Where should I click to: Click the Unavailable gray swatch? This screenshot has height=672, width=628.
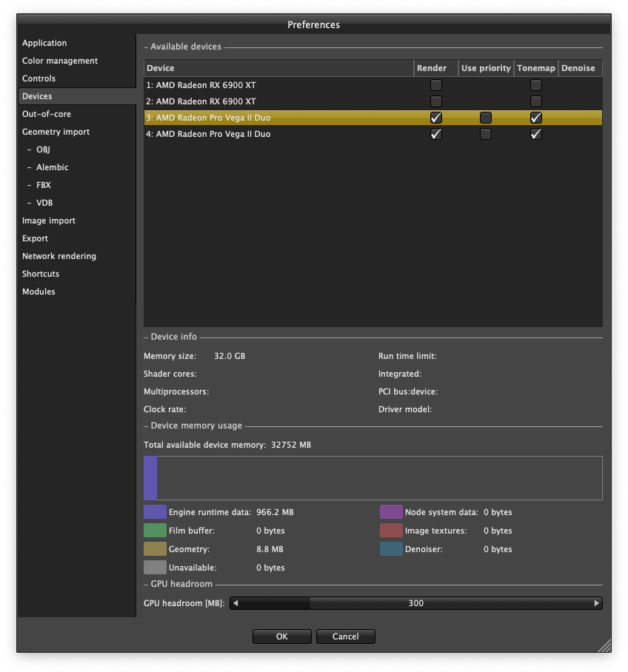(155, 568)
